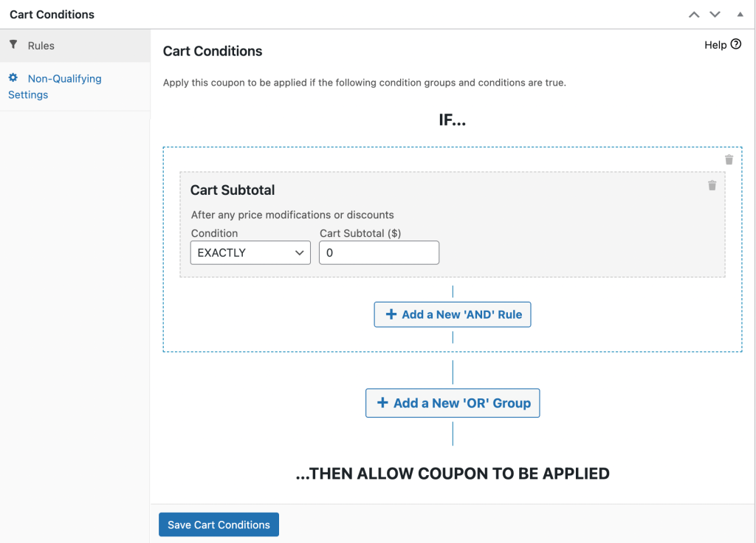Delete the condition group via its trash icon
756x543 pixels.
[x=729, y=159]
